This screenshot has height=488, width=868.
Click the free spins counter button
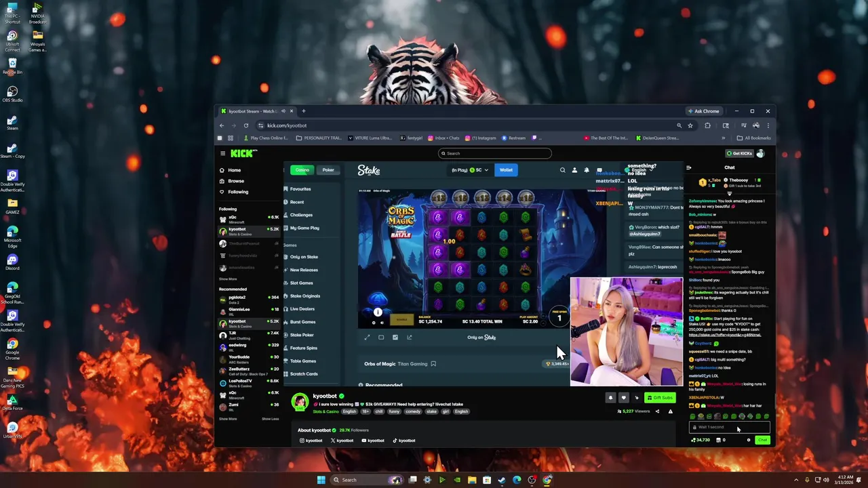(559, 317)
